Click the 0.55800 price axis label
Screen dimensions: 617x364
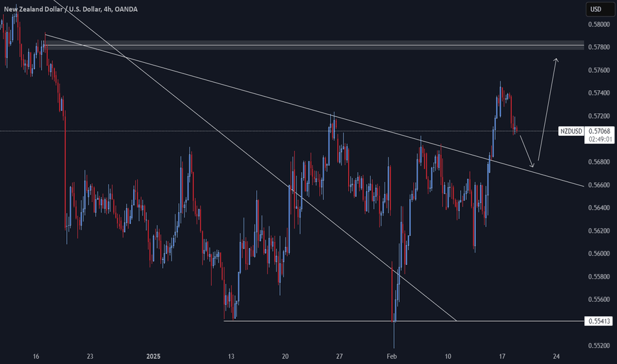pos(599,276)
